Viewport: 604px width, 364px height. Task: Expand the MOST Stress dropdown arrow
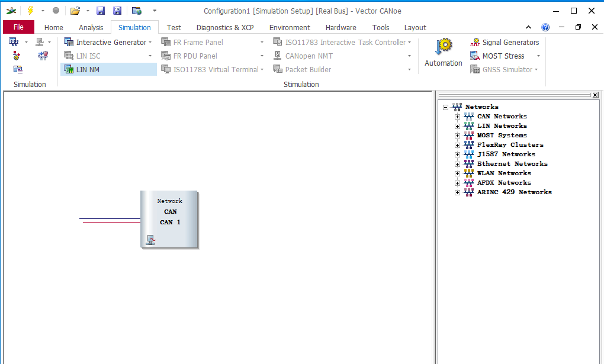[x=538, y=56]
